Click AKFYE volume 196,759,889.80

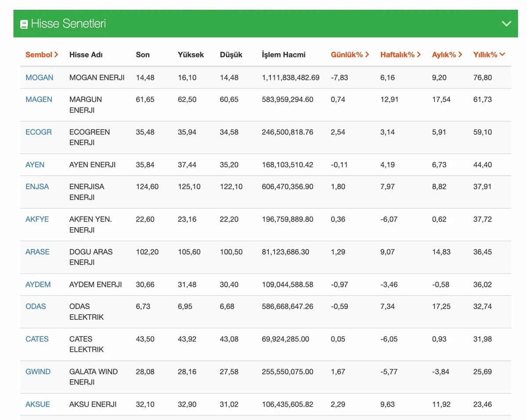[x=288, y=219]
